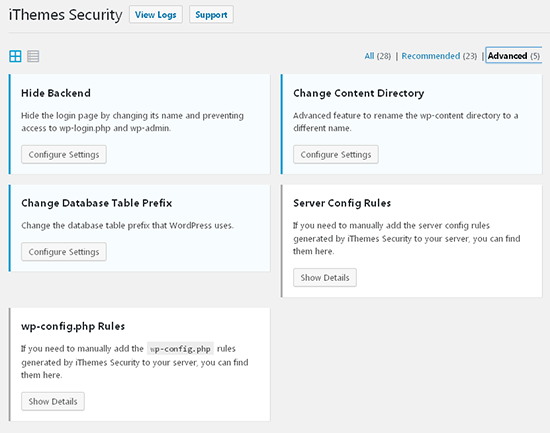
Task: Show Details for Server Config Rules
Action: (x=325, y=278)
